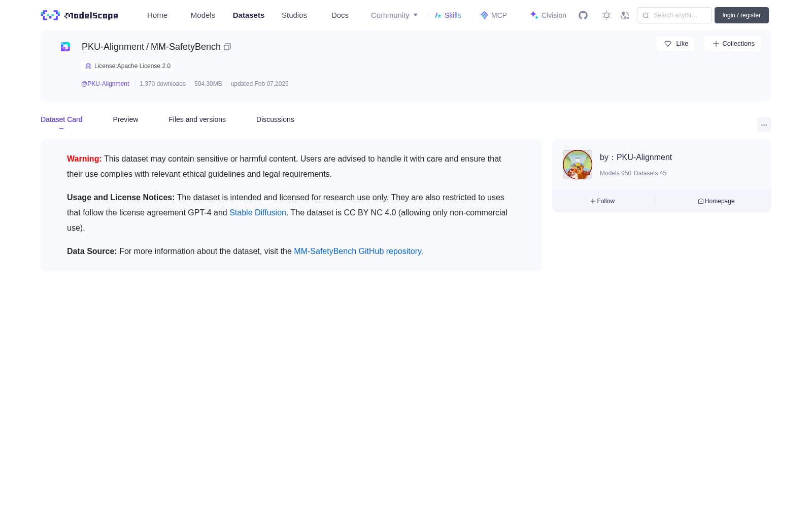Click PKU-Alignment in the dataset title
The image size is (812, 508).
113,47
